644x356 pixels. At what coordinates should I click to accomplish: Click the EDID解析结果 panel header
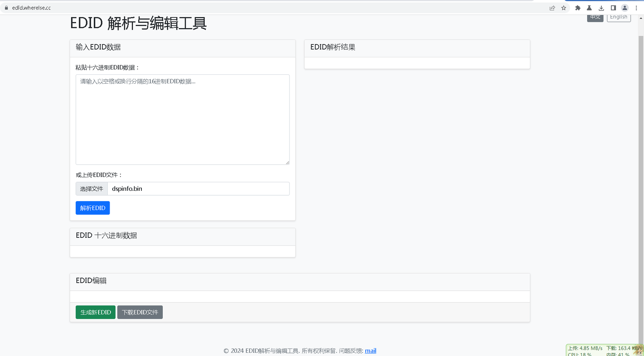pos(417,48)
